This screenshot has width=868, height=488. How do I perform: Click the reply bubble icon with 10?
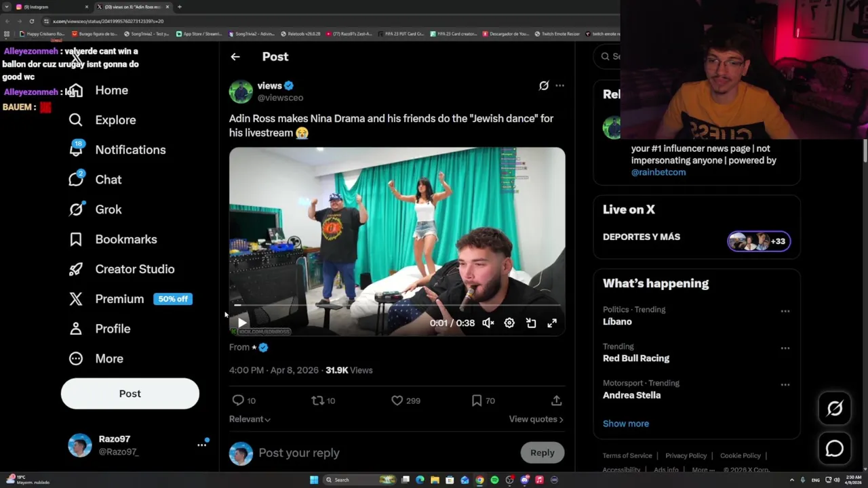click(238, 401)
